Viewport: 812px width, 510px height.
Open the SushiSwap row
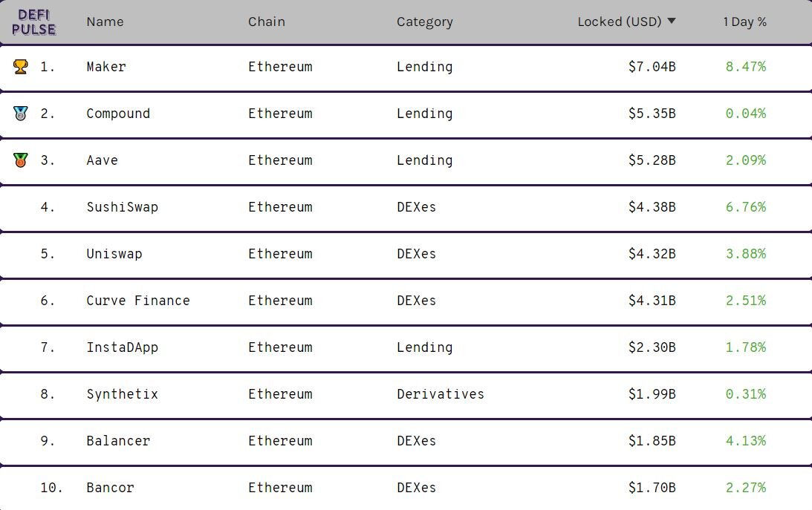(x=406, y=207)
